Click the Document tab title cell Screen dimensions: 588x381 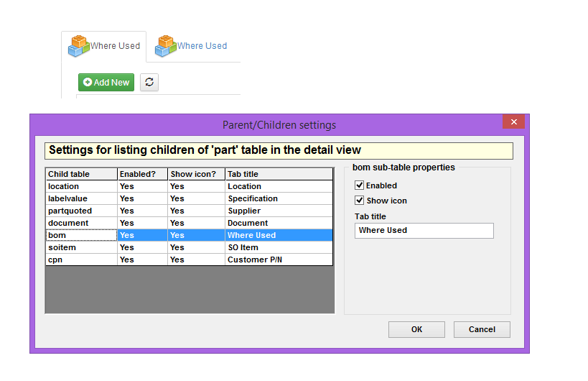click(x=279, y=223)
